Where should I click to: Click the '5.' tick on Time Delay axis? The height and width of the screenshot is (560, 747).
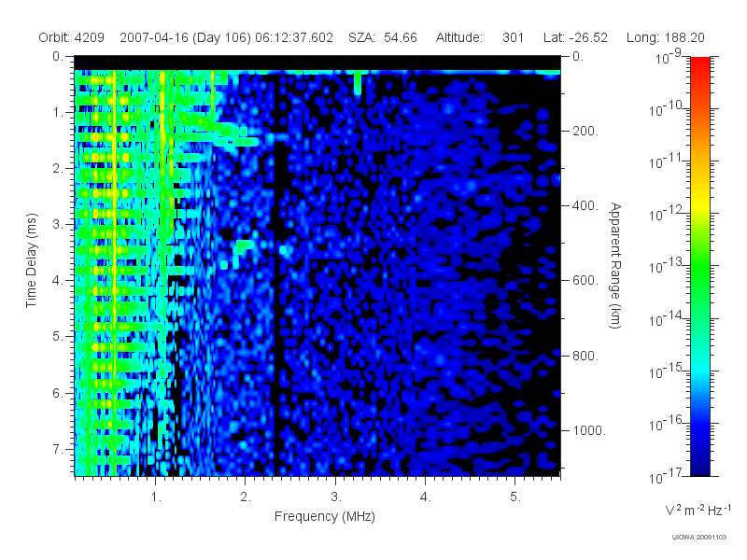click(57, 336)
